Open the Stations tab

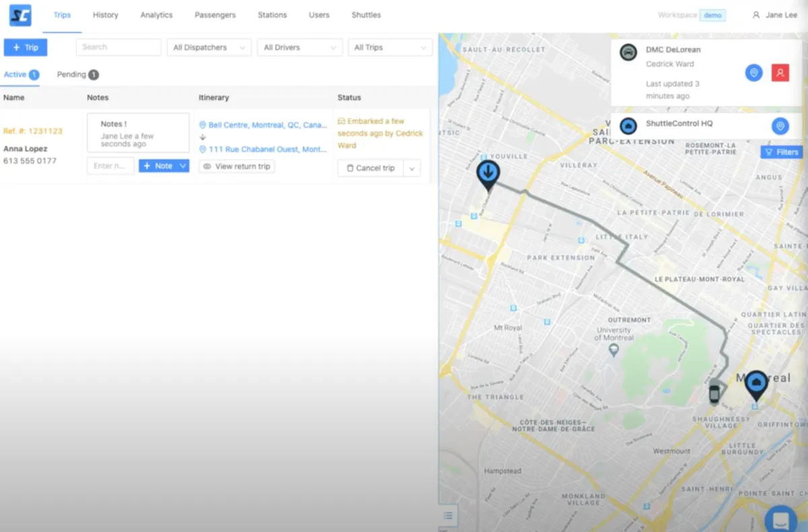pyautogui.click(x=272, y=15)
